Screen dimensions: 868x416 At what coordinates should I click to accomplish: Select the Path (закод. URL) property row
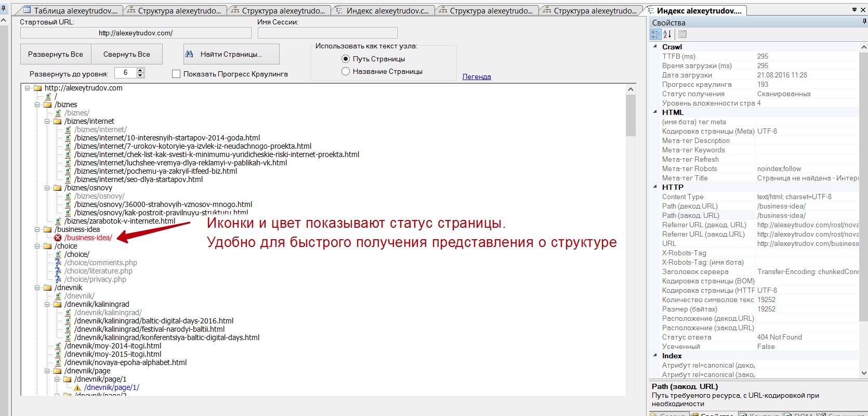755,215
